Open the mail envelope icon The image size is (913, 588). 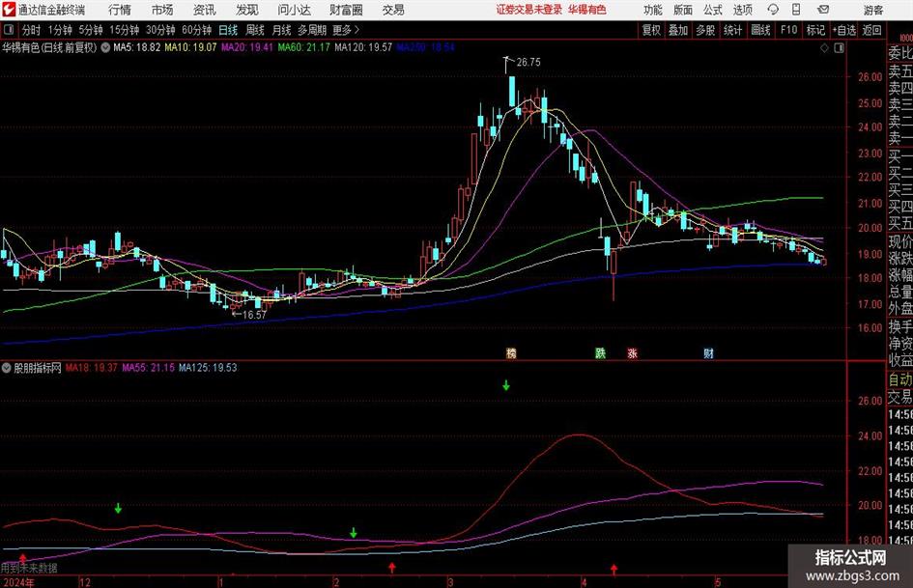823,10
